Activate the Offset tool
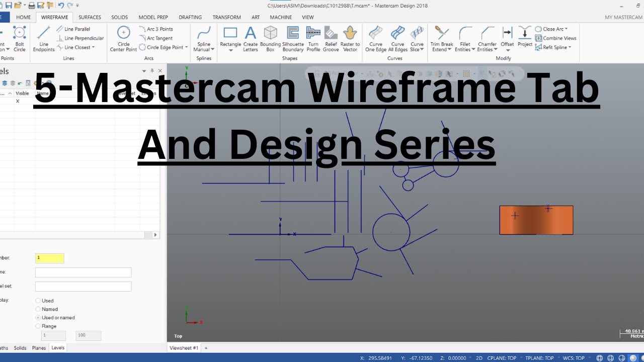This screenshot has height=362, width=644. [x=507, y=36]
